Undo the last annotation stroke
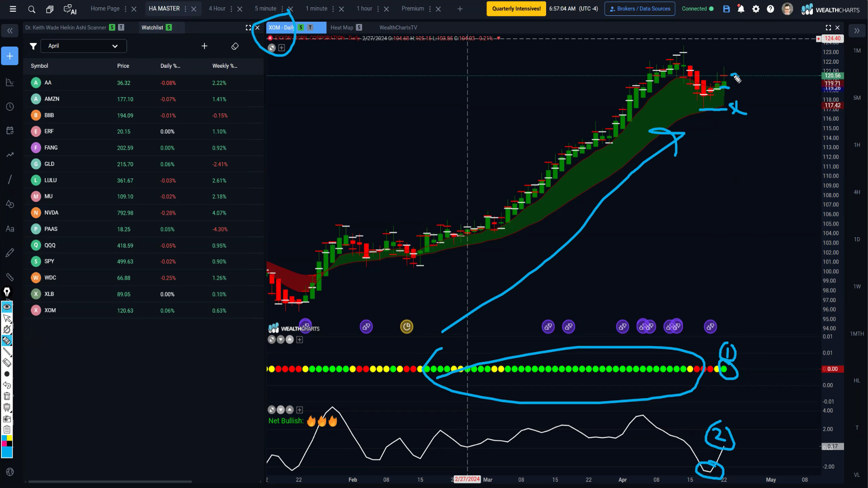 [7, 385]
